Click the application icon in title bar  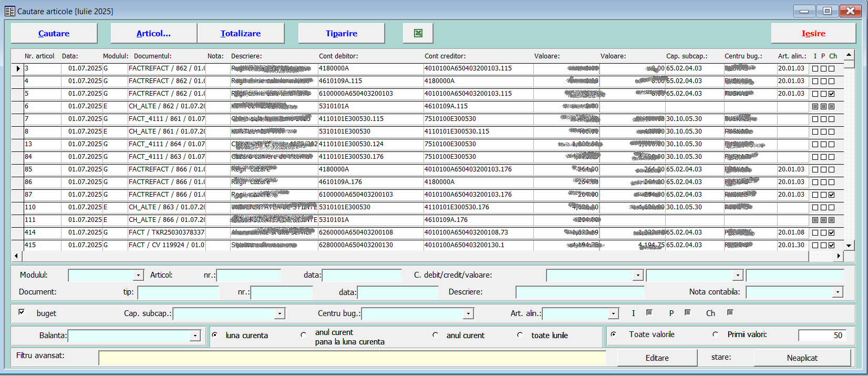[9, 11]
